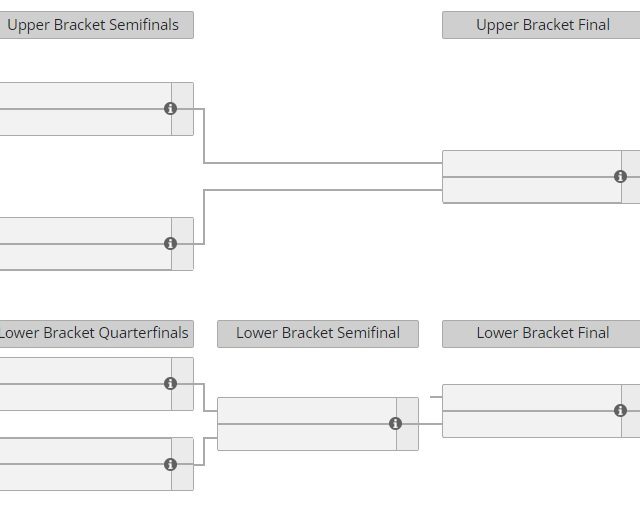Click bottom team slot in Lower Bracket Semifinal
Screen dimensions: 640x517
pos(306,437)
